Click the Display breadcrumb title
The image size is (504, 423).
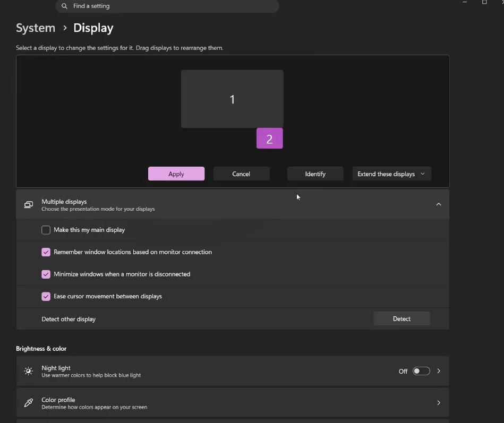[93, 28]
